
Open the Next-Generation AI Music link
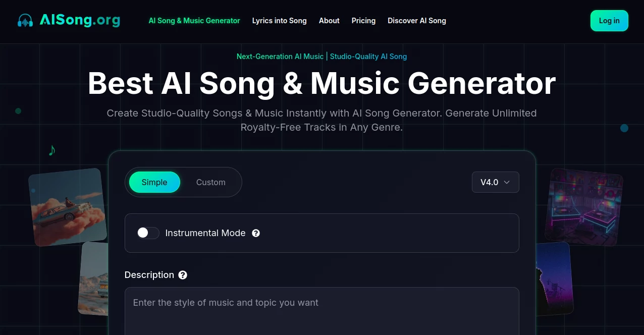pos(280,57)
